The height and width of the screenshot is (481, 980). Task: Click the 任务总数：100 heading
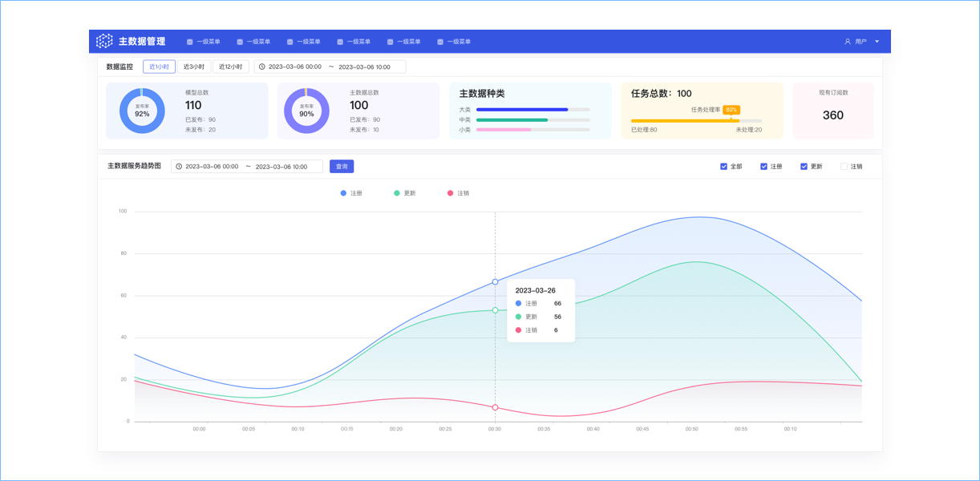662,94
